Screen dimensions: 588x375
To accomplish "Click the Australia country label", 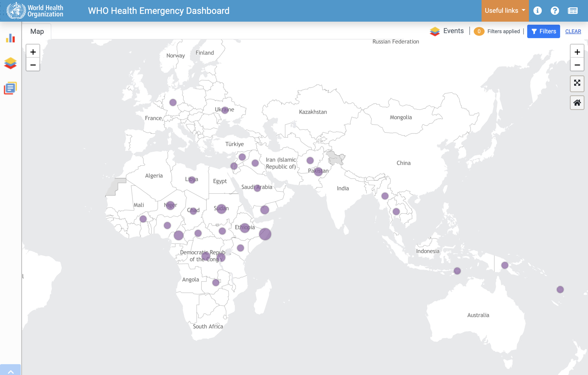I will (478, 315).
